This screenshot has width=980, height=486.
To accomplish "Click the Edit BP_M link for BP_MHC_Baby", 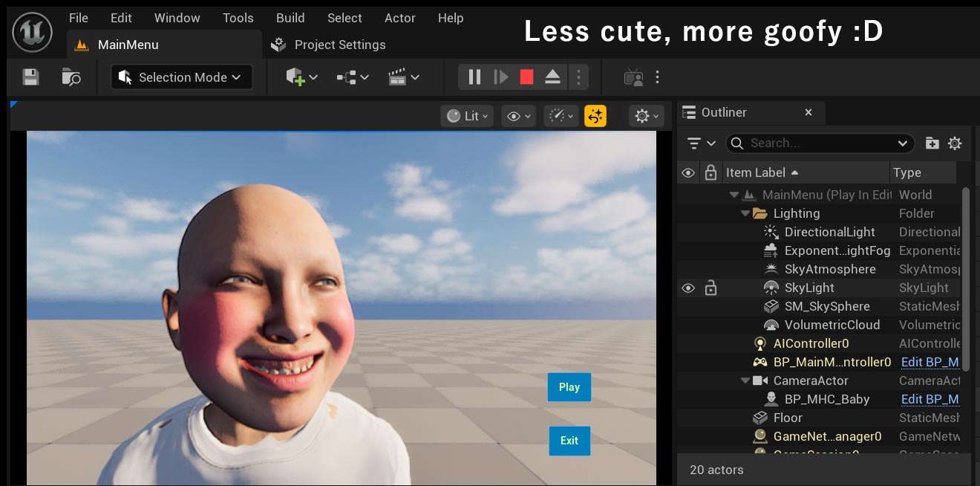I will (930, 399).
